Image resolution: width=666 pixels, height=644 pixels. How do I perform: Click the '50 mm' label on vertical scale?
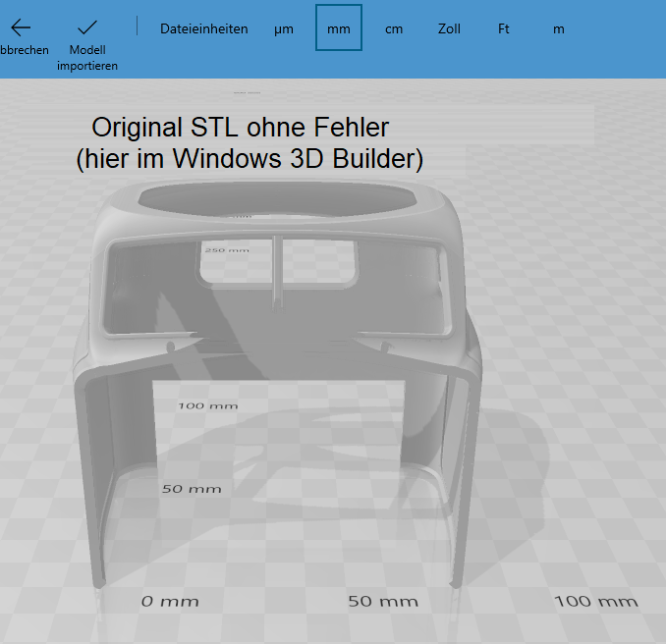[x=192, y=488]
